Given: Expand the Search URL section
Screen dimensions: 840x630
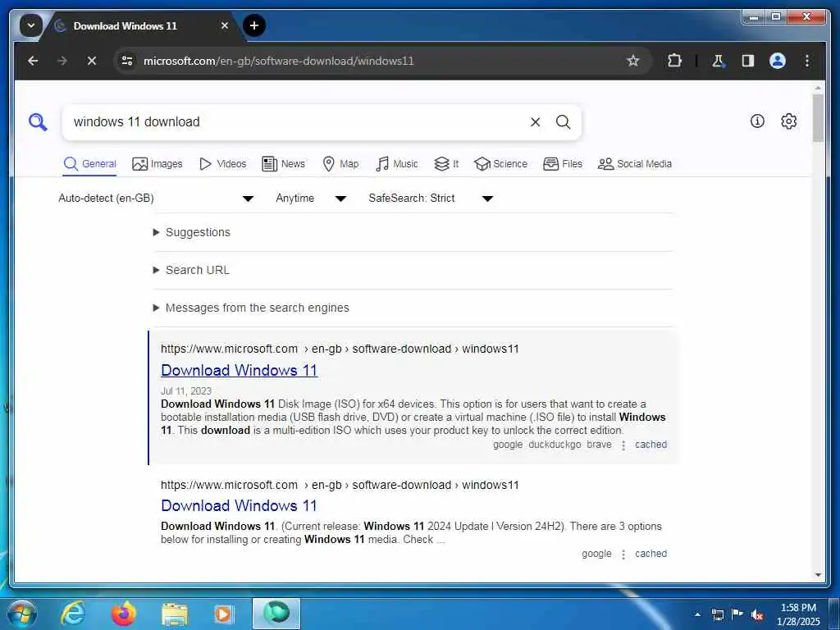Looking at the screenshot, I should coord(191,270).
